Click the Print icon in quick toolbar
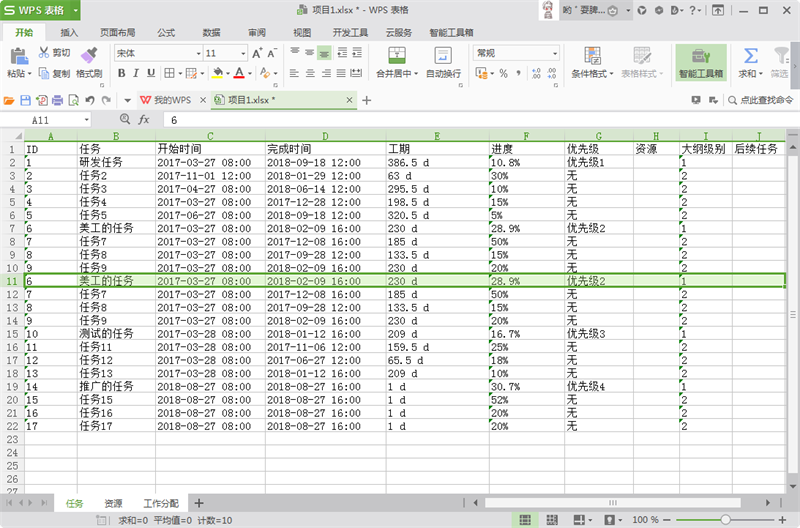800x528 pixels. point(57,100)
